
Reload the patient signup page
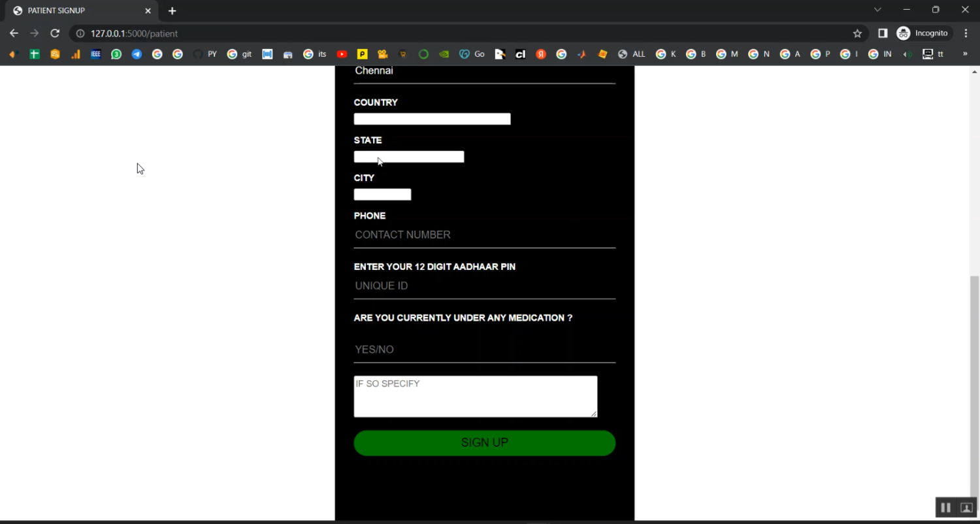point(55,33)
